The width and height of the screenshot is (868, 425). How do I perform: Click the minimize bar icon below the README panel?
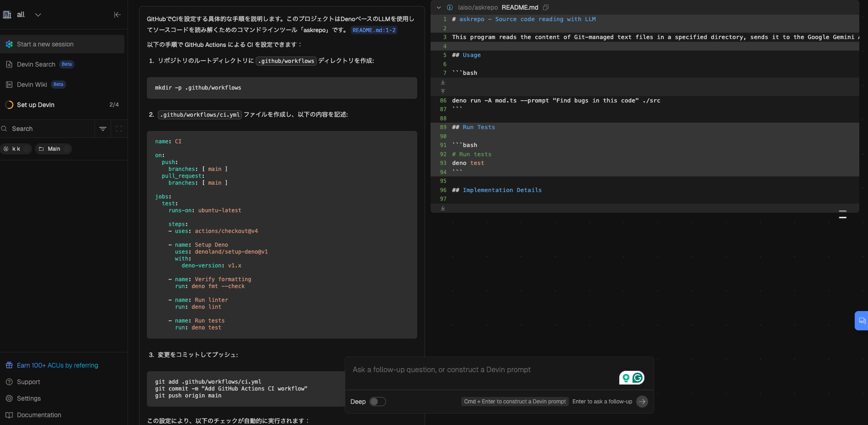843,214
